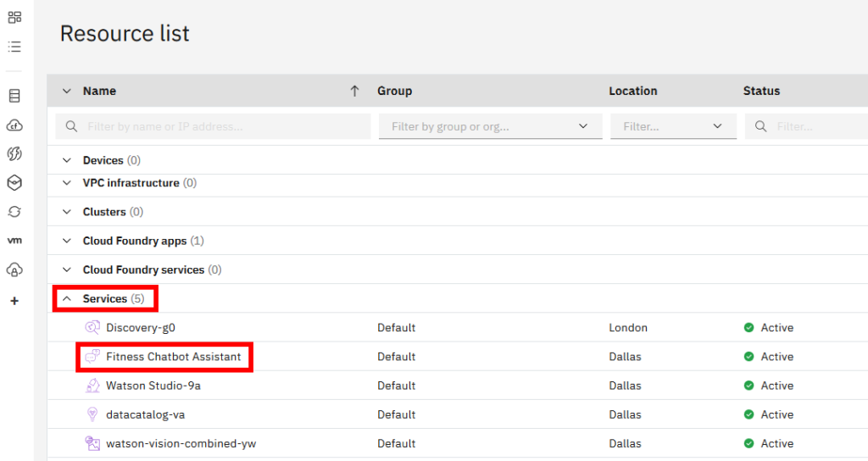The width and height of the screenshot is (868, 461).
Task: Open Classic Infrastructure sidebar icon
Action: [15, 96]
